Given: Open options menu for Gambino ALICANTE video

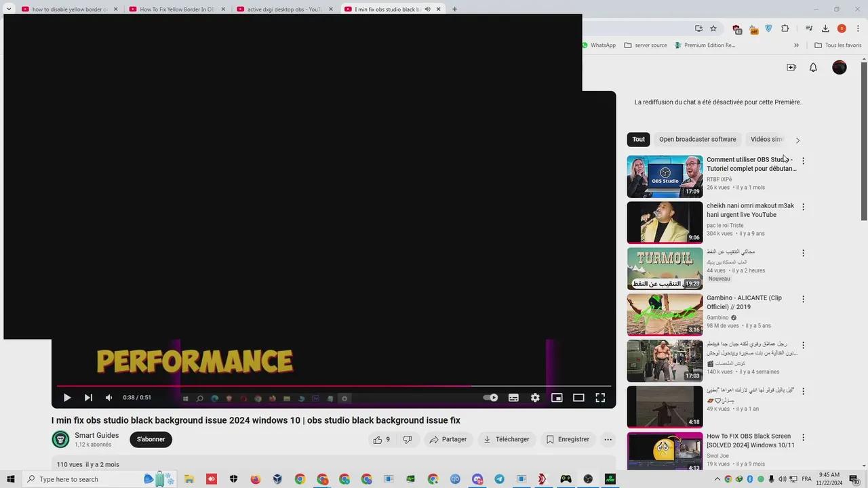Looking at the screenshot, I should coord(803,300).
